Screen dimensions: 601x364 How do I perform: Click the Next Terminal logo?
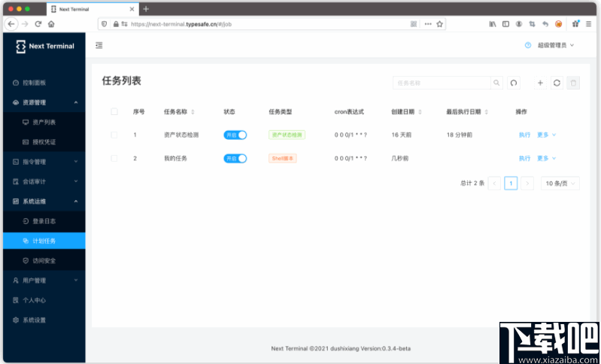point(44,46)
